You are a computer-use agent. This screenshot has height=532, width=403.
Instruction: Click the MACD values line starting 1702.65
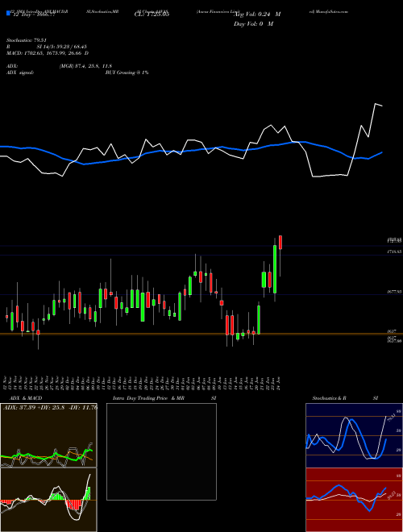pos(48,53)
